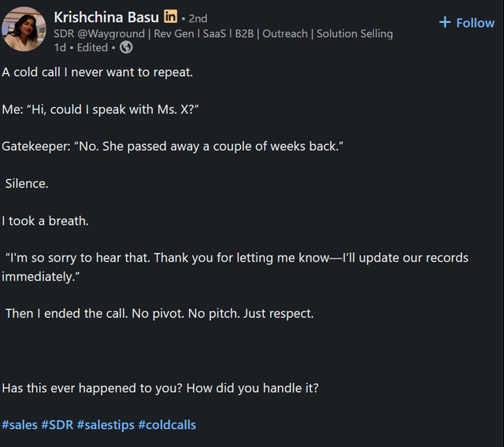
Task: Follow Krishchina Basu
Action: pyautogui.click(x=467, y=23)
